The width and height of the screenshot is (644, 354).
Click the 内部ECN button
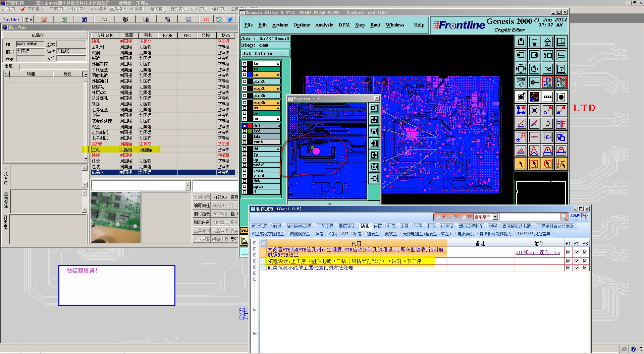[x=220, y=197]
